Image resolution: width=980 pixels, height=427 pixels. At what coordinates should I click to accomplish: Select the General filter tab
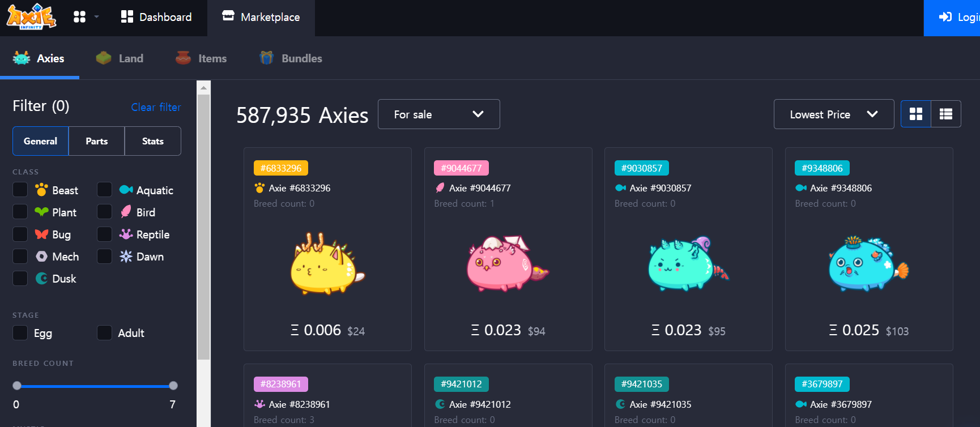click(x=41, y=141)
